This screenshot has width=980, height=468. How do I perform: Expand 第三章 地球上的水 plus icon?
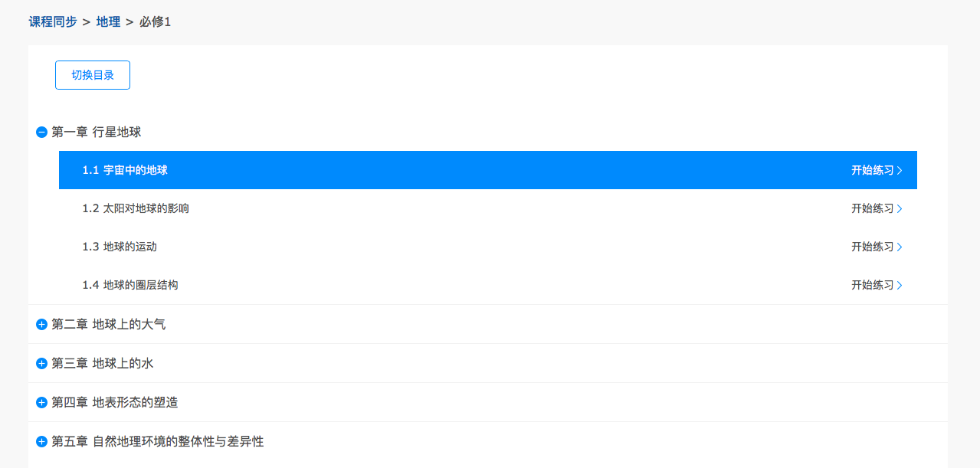[x=42, y=364]
